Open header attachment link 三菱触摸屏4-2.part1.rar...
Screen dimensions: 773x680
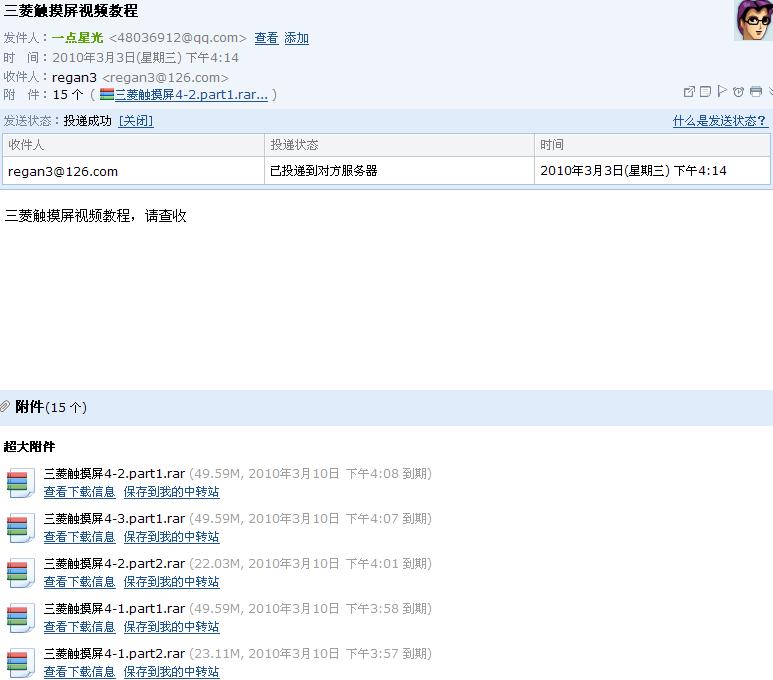[191, 95]
